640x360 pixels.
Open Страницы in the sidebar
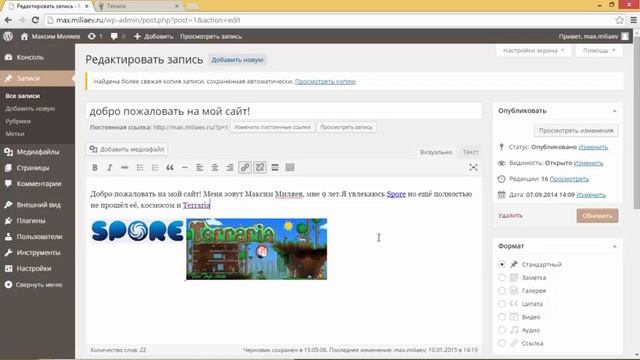click(x=33, y=168)
